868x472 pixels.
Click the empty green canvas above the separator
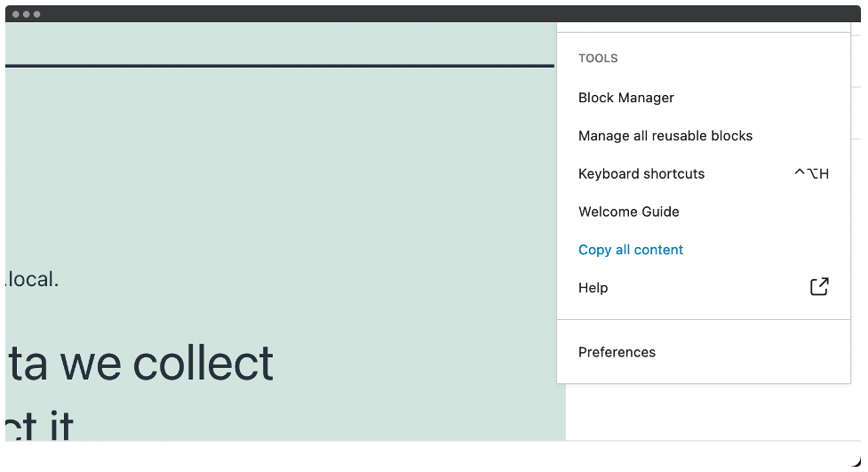coord(280,43)
